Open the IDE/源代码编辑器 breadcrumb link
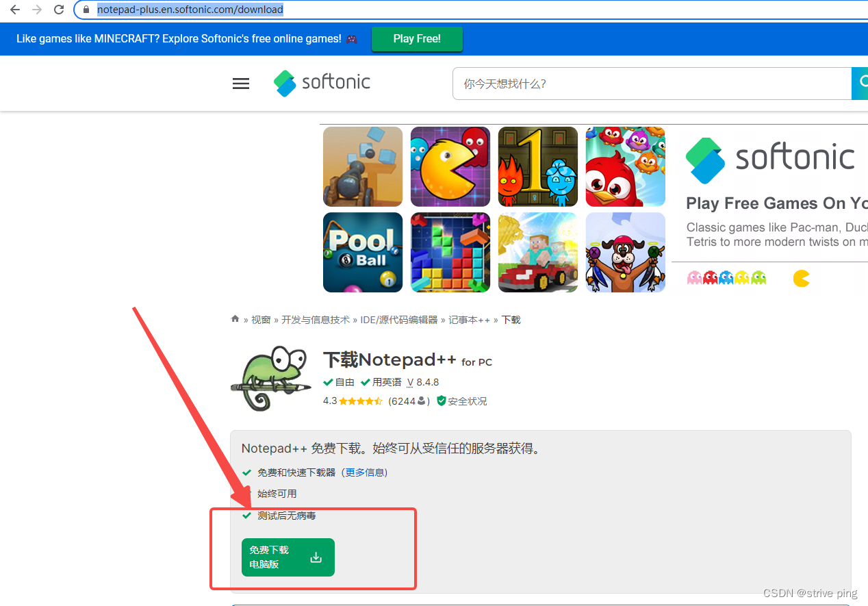The image size is (868, 606). pos(399,320)
